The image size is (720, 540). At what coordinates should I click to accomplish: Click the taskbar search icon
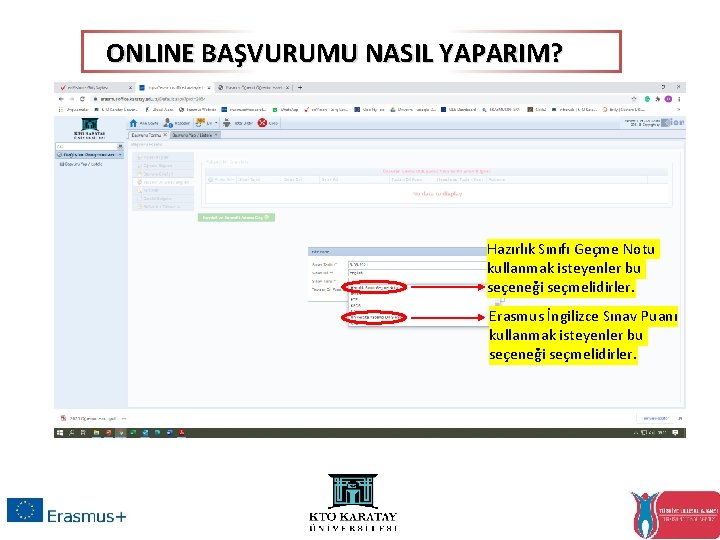(72, 433)
